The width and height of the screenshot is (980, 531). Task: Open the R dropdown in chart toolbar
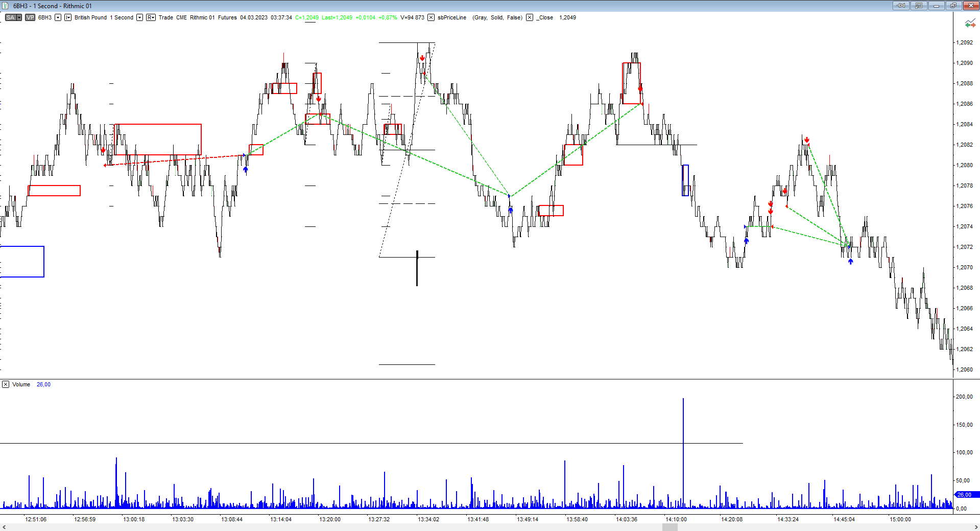click(151, 17)
